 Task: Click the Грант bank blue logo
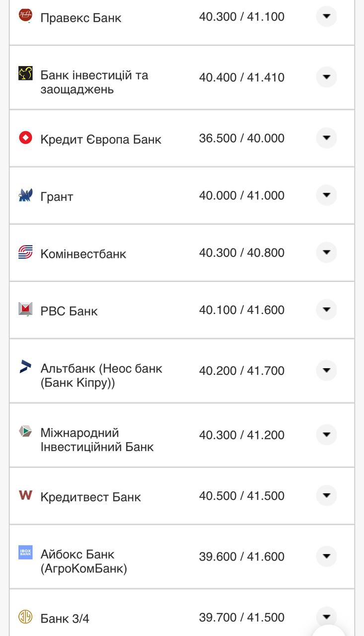(25, 195)
